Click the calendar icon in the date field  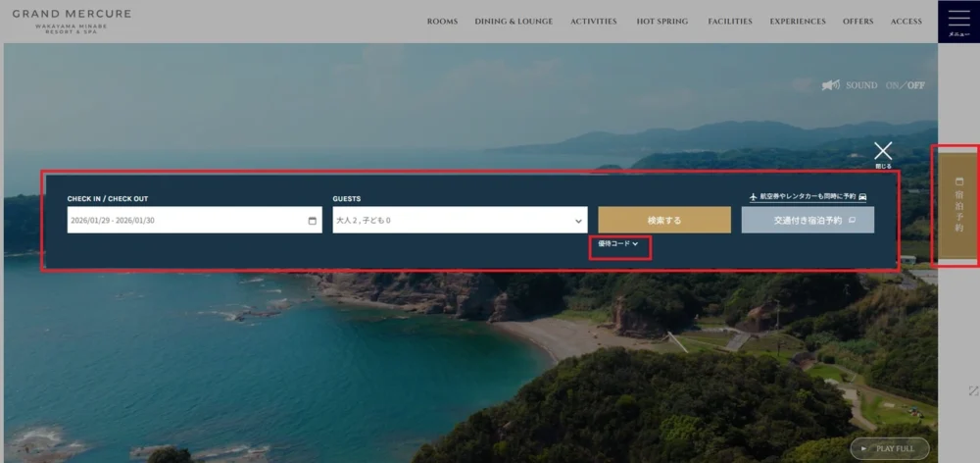coord(313,221)
